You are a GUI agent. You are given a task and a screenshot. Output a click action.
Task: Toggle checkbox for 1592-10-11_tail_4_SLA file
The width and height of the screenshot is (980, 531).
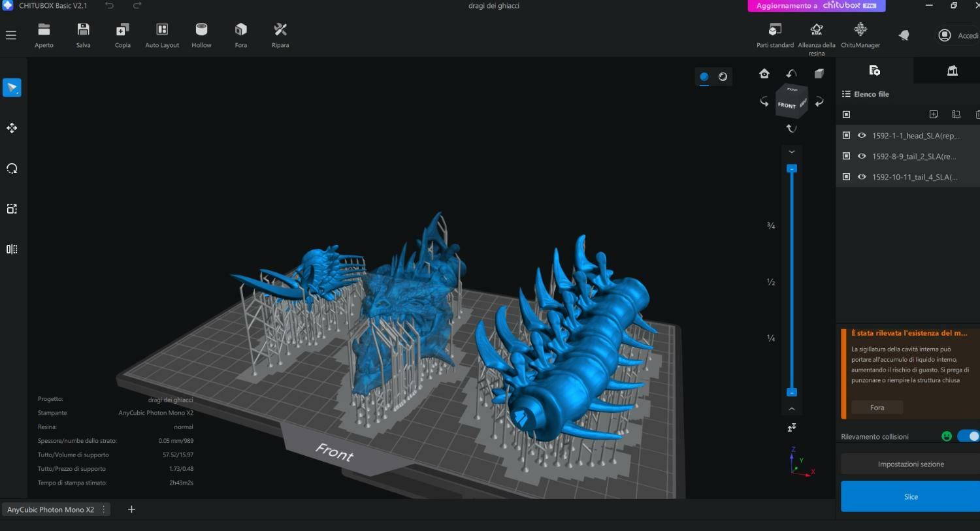point(846,177)
